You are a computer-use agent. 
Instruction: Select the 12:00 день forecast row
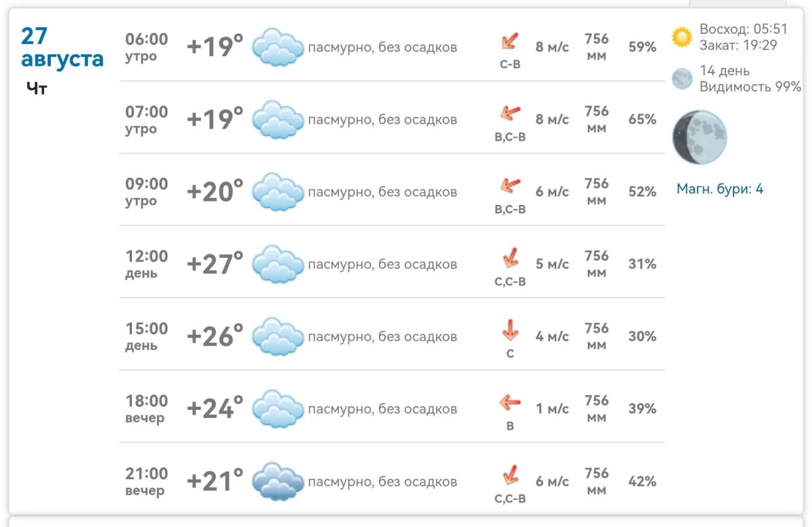click(392, 264)
